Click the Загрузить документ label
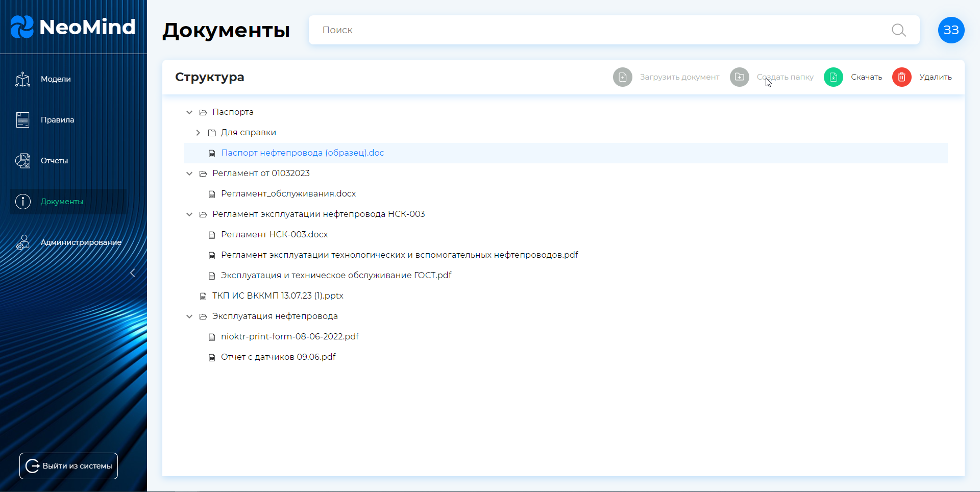 679,77
